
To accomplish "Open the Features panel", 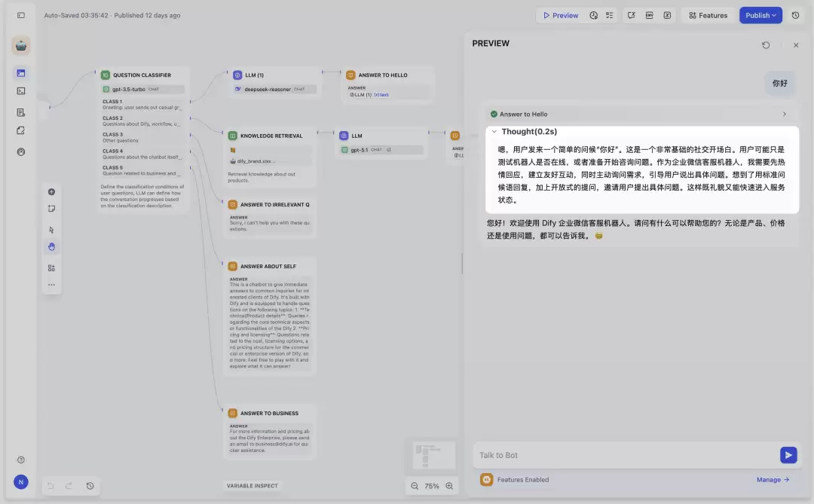I will (x=708, y=16).
